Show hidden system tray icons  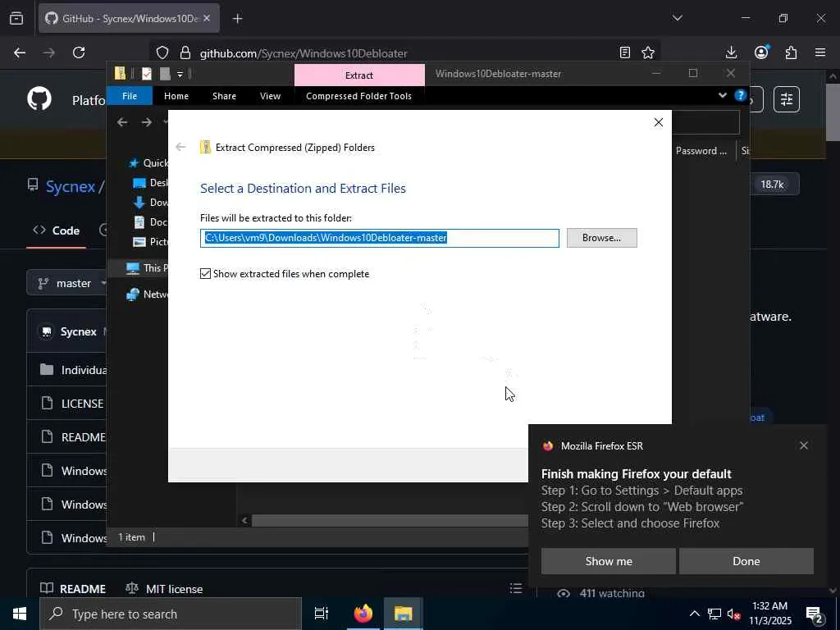point(694,614)
